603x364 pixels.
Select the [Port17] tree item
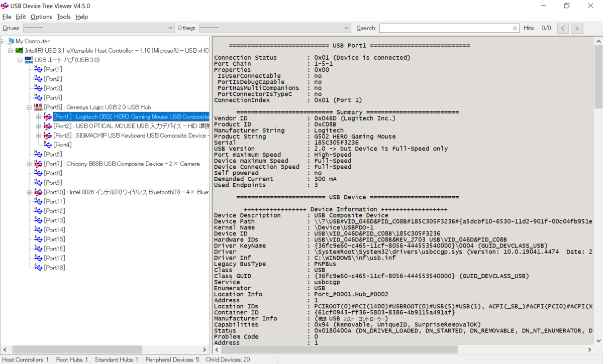pyautogui.click(x=55, y=258)
